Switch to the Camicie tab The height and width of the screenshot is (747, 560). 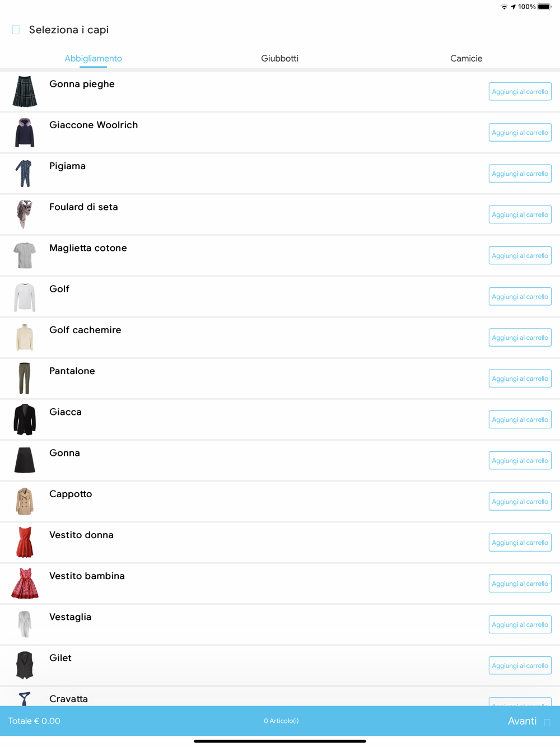[466, 58]
